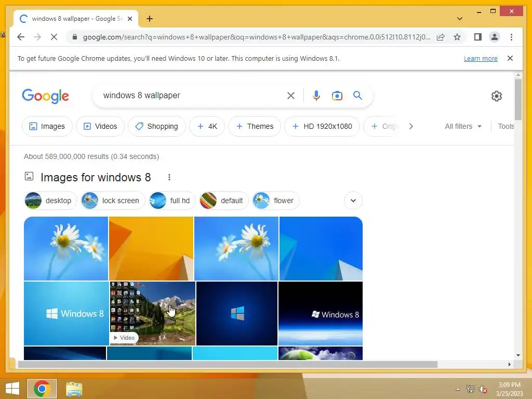Screen dimensions: 532x399
Task: Open the Chrome profile menu
Action: click(495, 37)
